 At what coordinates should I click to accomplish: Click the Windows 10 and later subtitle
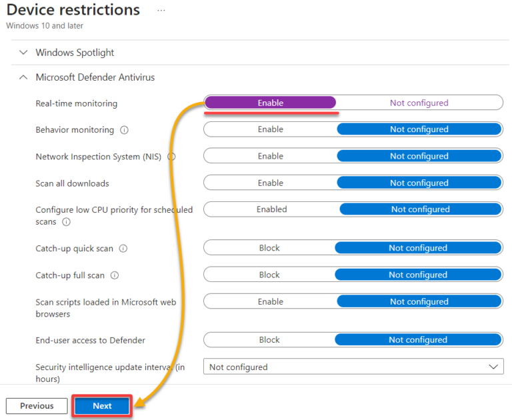[x=45, y=26]
